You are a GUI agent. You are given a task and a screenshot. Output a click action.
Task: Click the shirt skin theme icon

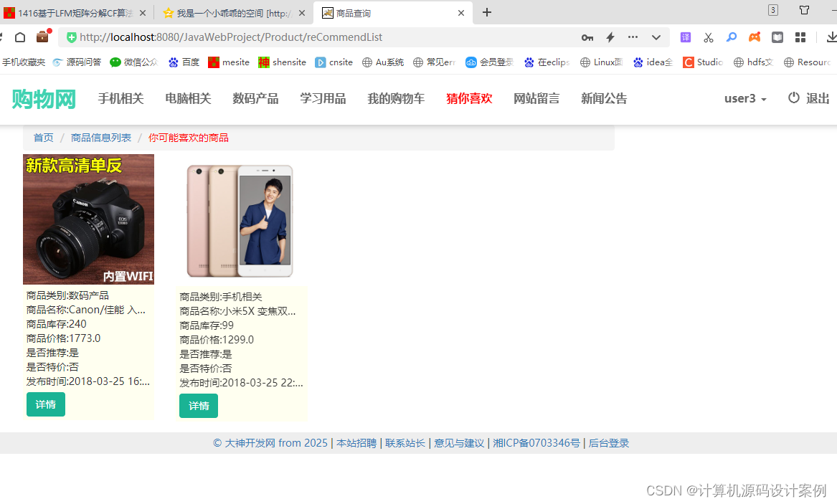(805, 10)
